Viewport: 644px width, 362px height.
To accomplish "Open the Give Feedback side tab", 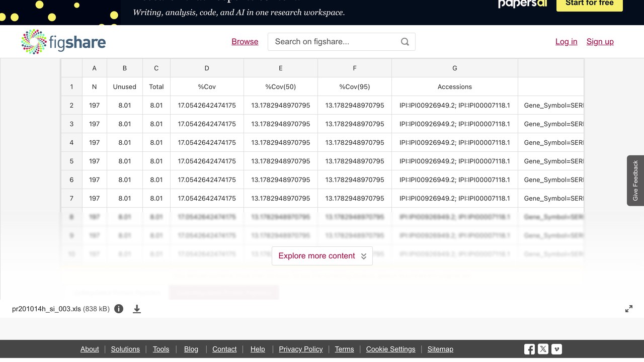I will [635, 180].
